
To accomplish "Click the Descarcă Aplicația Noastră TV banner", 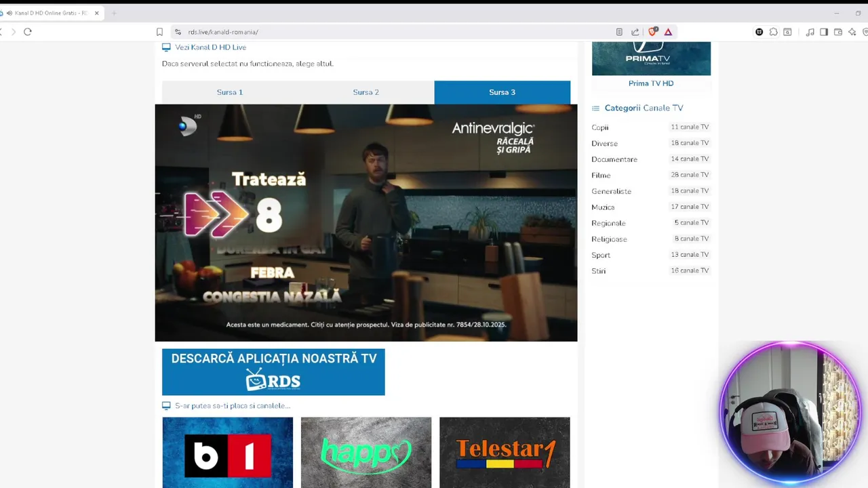I will pos(273,372).
